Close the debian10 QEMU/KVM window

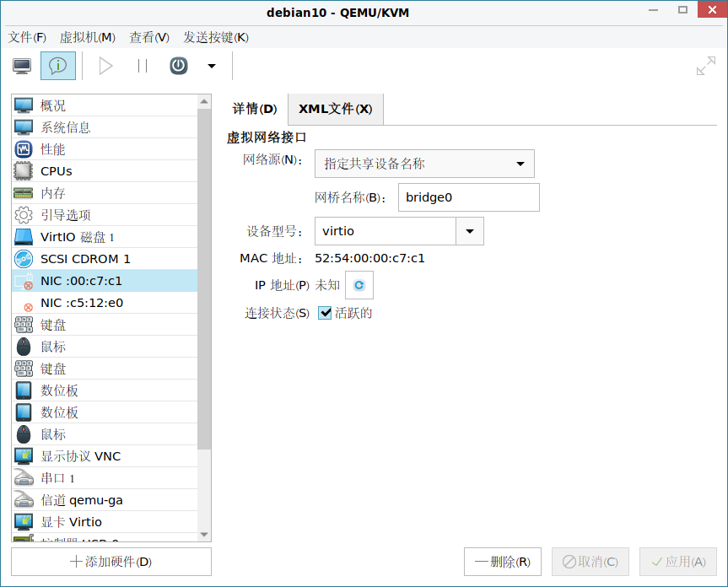pos(712,10)
